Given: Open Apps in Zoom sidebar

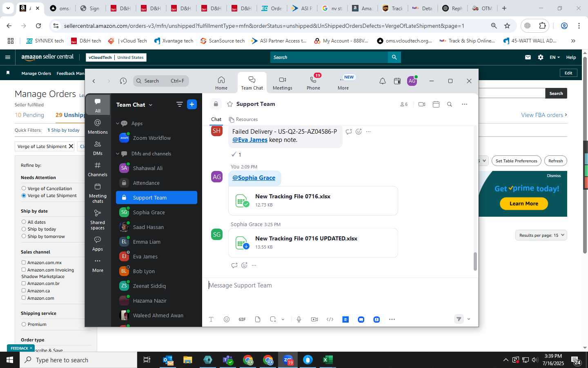Looking at the screenshot, I should click(98, 243).
